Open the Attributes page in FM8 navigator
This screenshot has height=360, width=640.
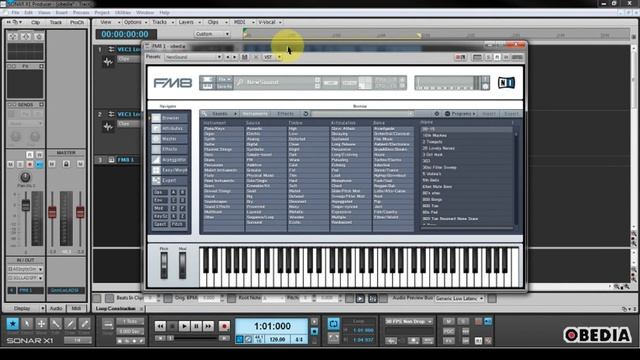(170, 129)
